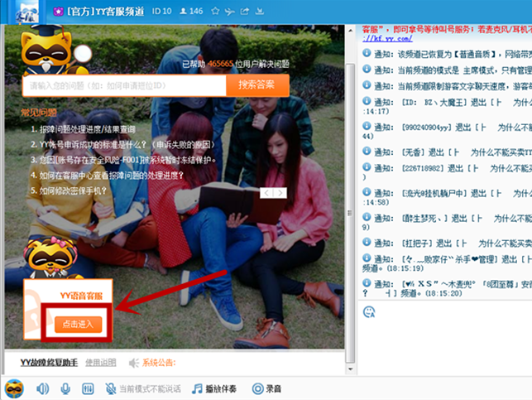Click the question search input field
The height and width of the screenshot is (400, 532).
(124, 85)
